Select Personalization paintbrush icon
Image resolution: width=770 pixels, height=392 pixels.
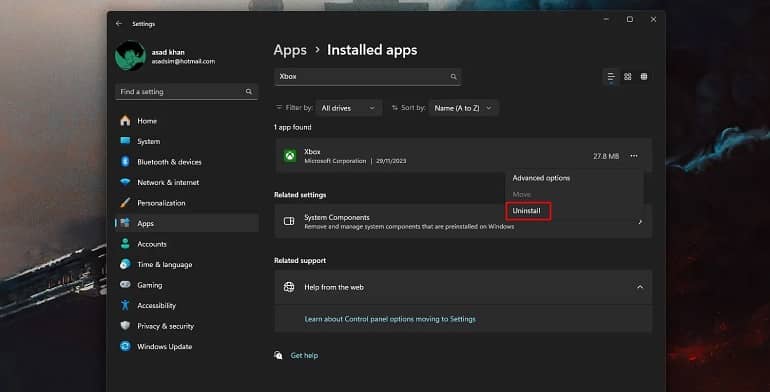point(125,203)
